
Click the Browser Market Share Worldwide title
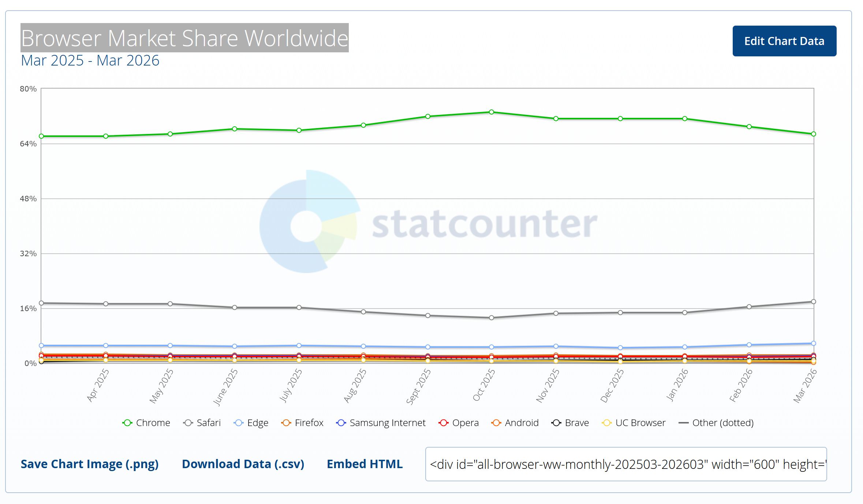tap(184, 38)
